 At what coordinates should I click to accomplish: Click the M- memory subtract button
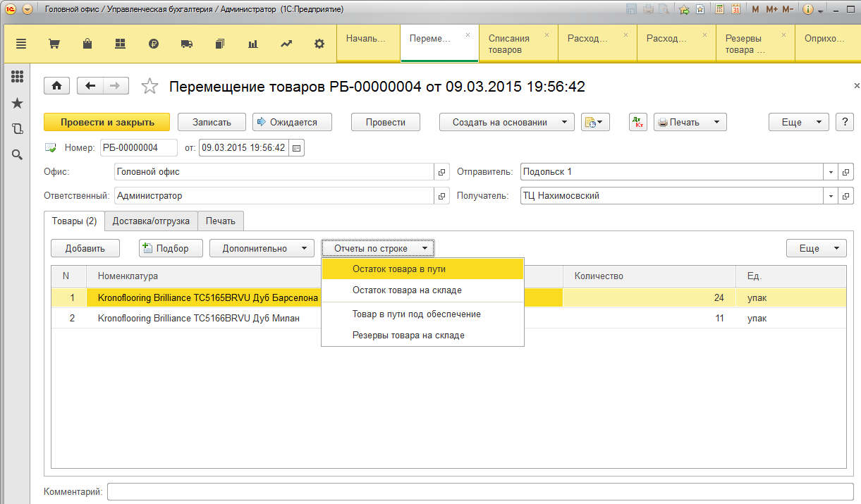788,10
